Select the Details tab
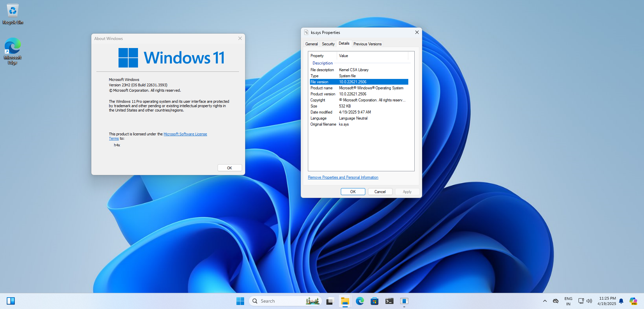The height and width of the screenshot is (309, 644). (x=344, y=43)
